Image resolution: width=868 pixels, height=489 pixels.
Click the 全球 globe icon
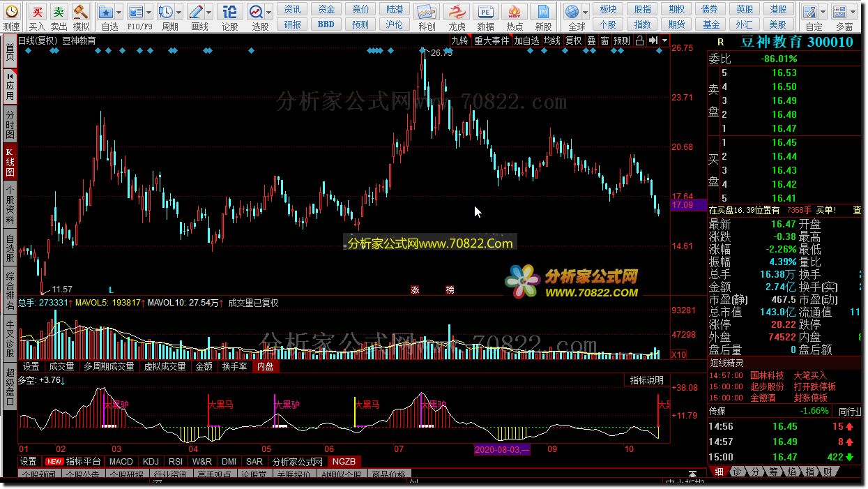click(572, 12)
